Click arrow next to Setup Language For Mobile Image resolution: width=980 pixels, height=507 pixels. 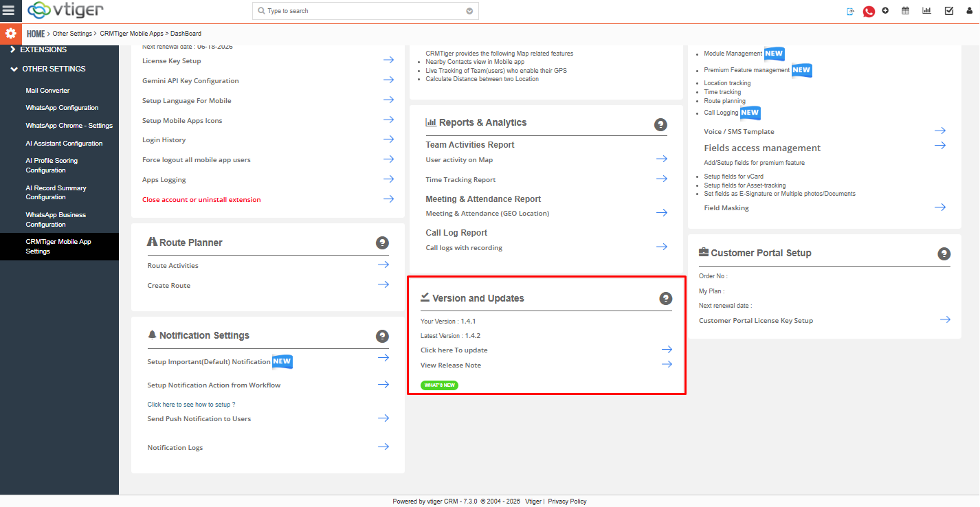[x=388, y=100]
